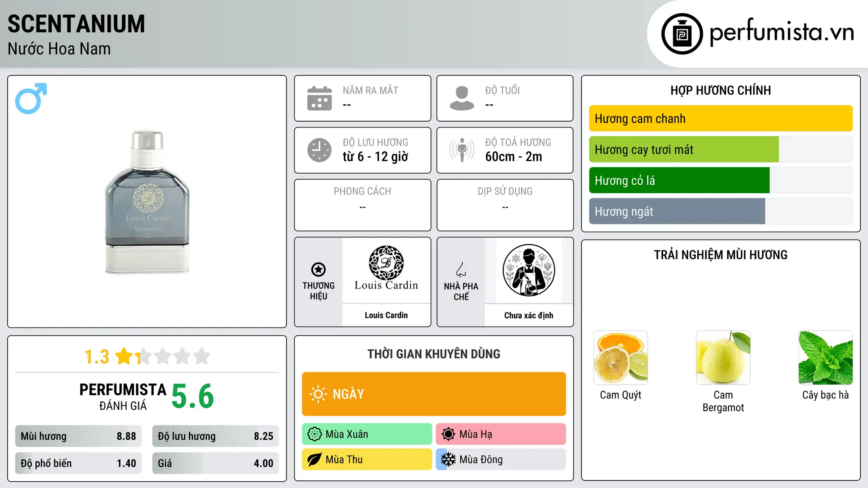The height and width of the screenshot is (488, 868).
Task: Click the person silhouette icon for Độ tuổi
Action: click(x=462, y=98)
